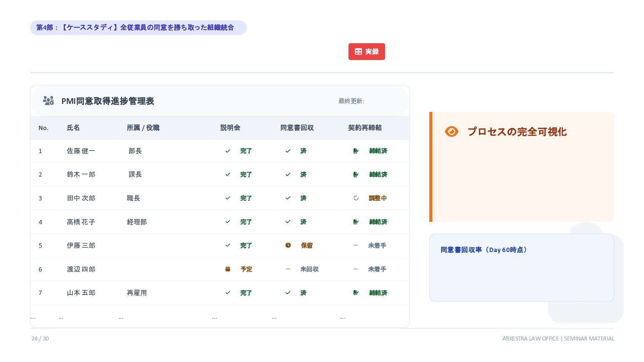Click the 再雇用 cell
Screen dimensions: 644x362
coord(137,293)
